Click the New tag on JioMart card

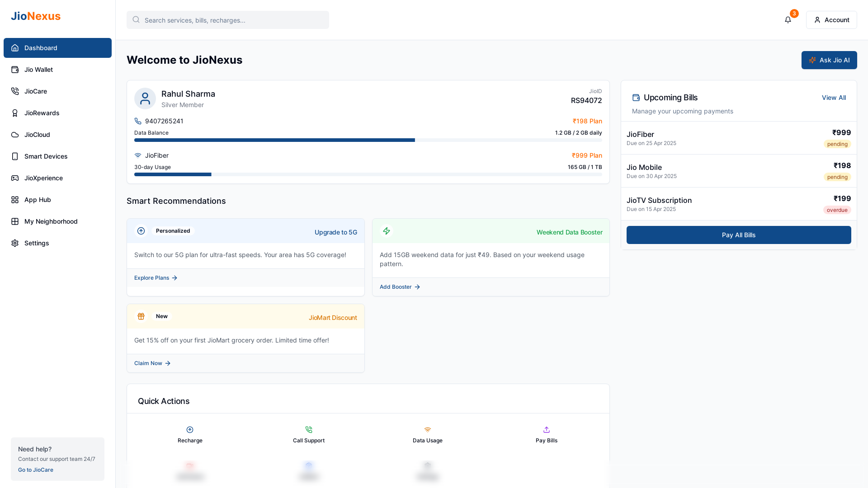162,316
